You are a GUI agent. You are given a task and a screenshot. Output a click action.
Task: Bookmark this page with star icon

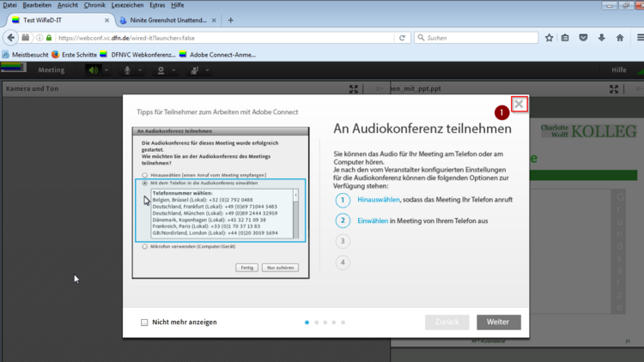coord(550,38)
